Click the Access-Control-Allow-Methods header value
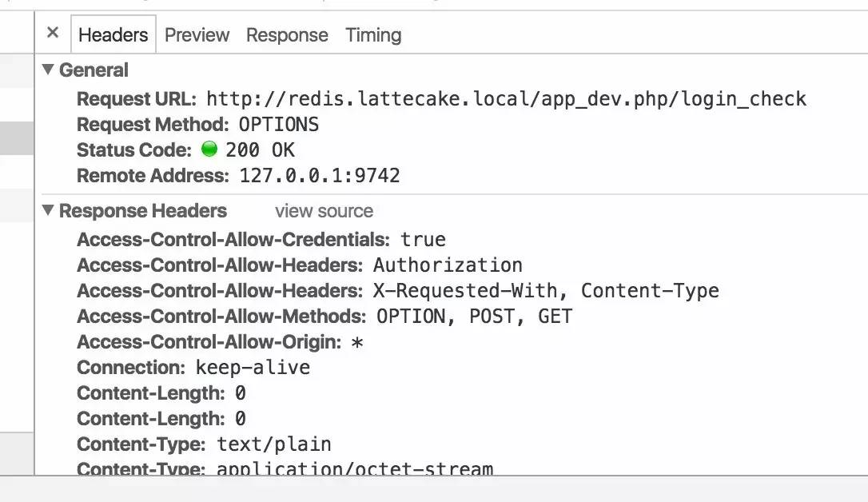The image size is (868, 502). 474,317
